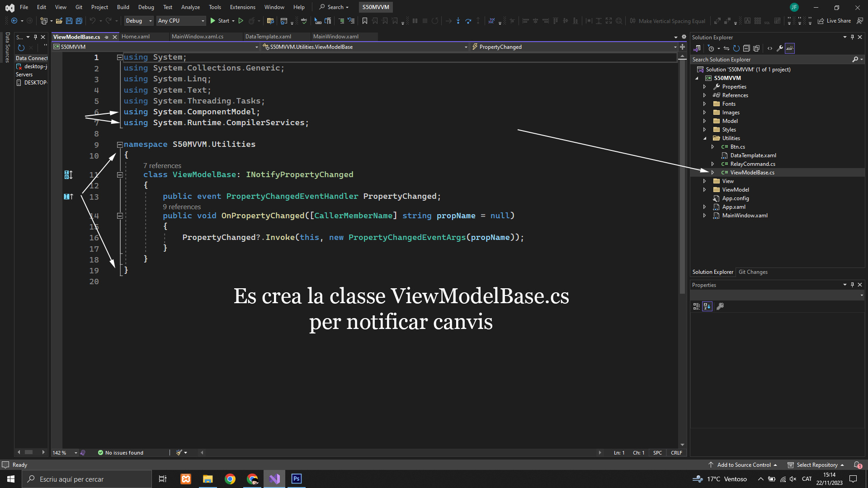The width and height of the screenshot is (868, 488).
Task: Click the Search Solution Explorer input field
Action: click(769, 60)
